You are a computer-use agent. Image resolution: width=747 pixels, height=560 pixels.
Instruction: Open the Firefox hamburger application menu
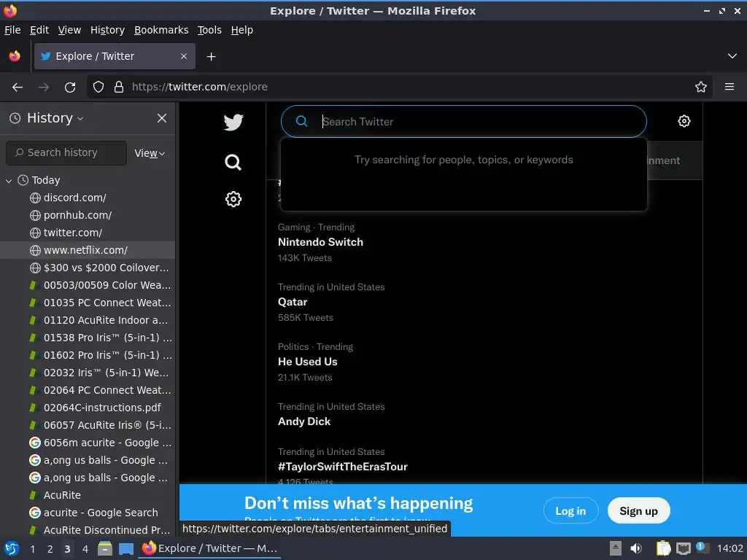click(729, 87)
